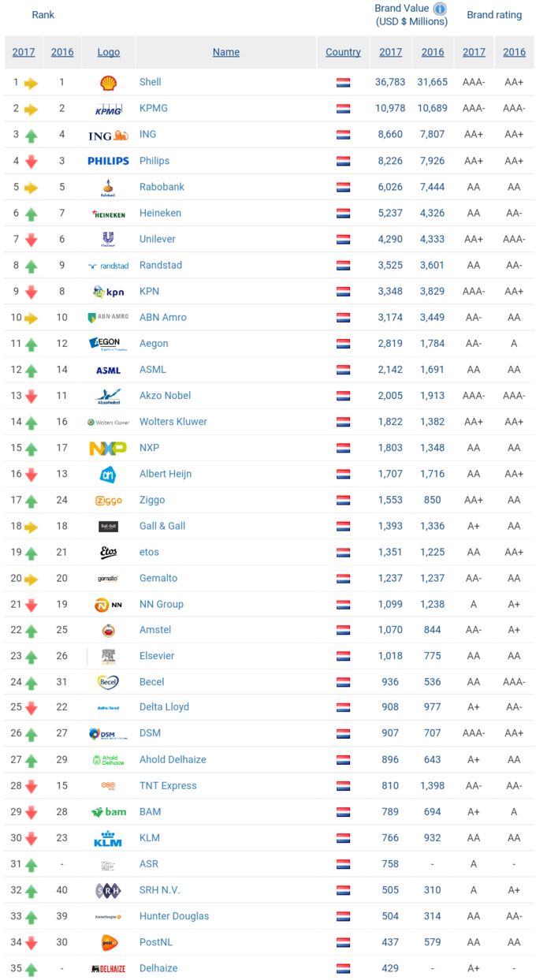Open the Rabobank brand link
Image resolution: width=547 pixels, height=980 pixels.
pos(164,187)
